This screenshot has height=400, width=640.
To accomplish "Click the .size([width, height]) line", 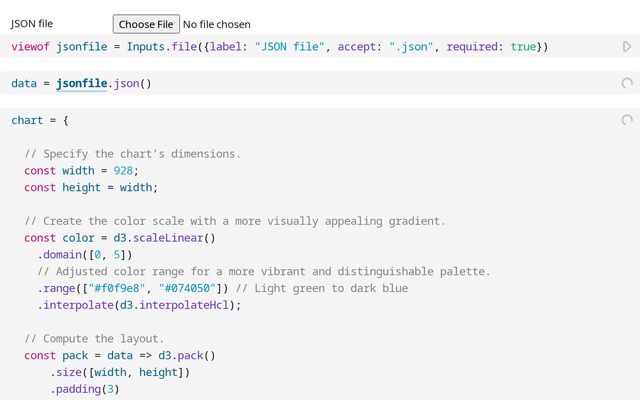I will click(x=120, y=373).
